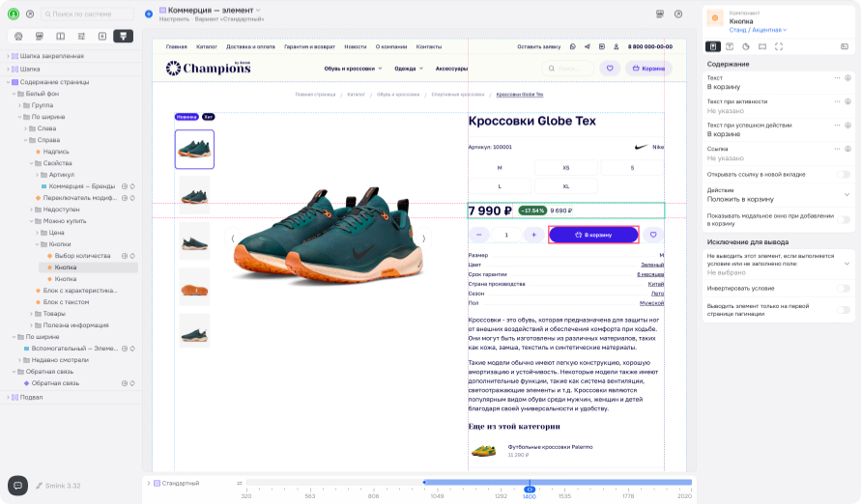Screen dimensions: 861x504
Task: Open the rectangle layout tab in properties panel
Action: pyautogui.click(x=762, y=46)
